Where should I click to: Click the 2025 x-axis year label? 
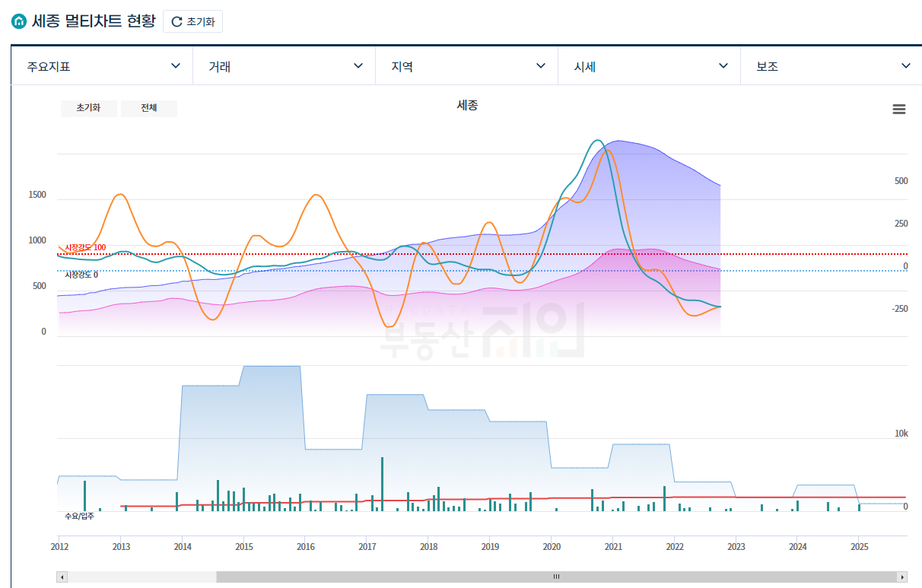click(x=860, y=546)
